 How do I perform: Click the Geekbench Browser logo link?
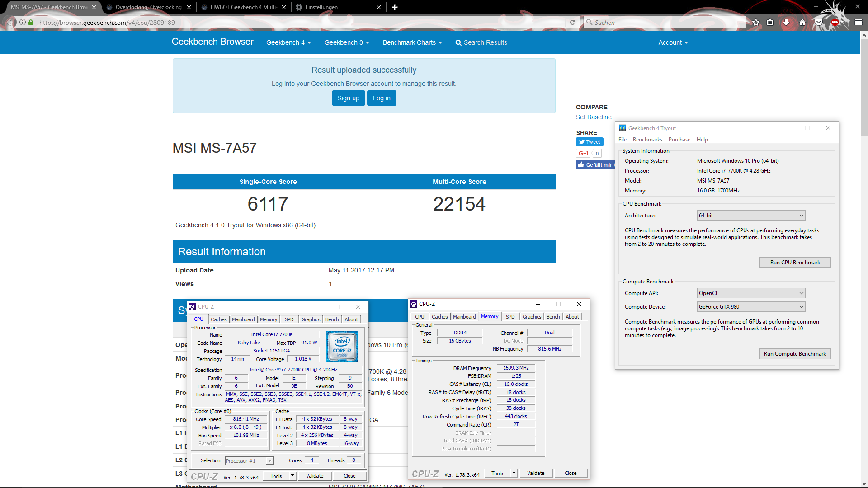click(x=212, y=42)
